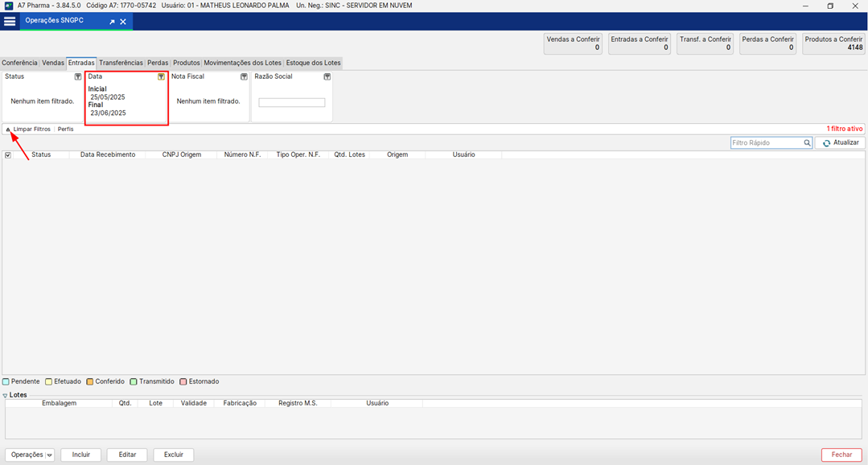Click the Data filter funnel icon
Image resolution: width=868 pixels, height=465 pixels.
pos(161,77)
